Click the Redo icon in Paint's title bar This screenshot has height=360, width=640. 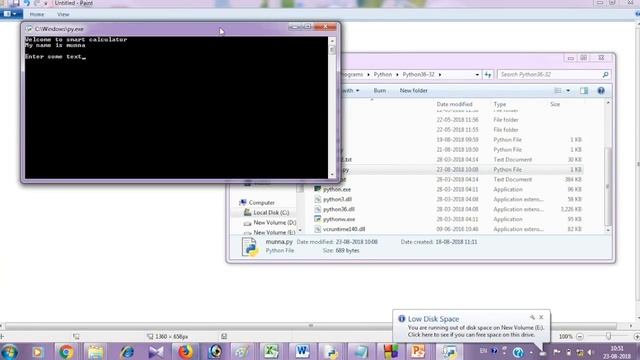(36, 3)
